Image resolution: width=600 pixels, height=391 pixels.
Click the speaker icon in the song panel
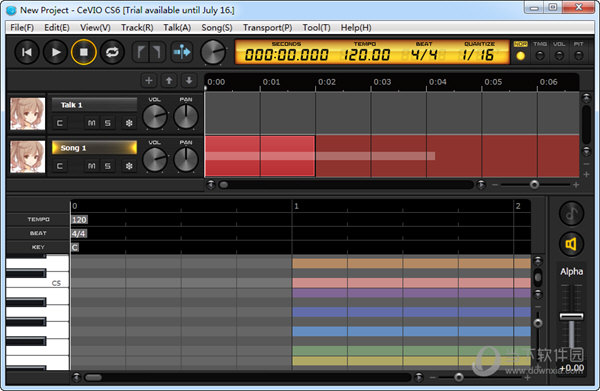pos(571,244)
